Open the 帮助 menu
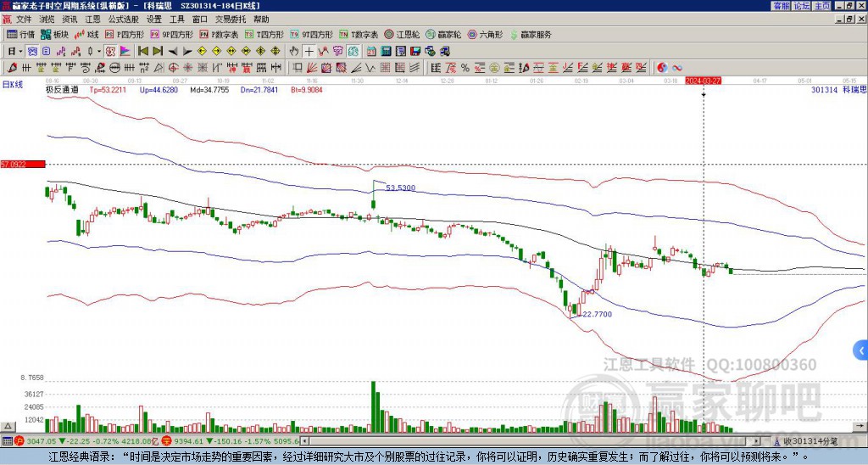Screen dimensions: 868x465 pos(261,20)
